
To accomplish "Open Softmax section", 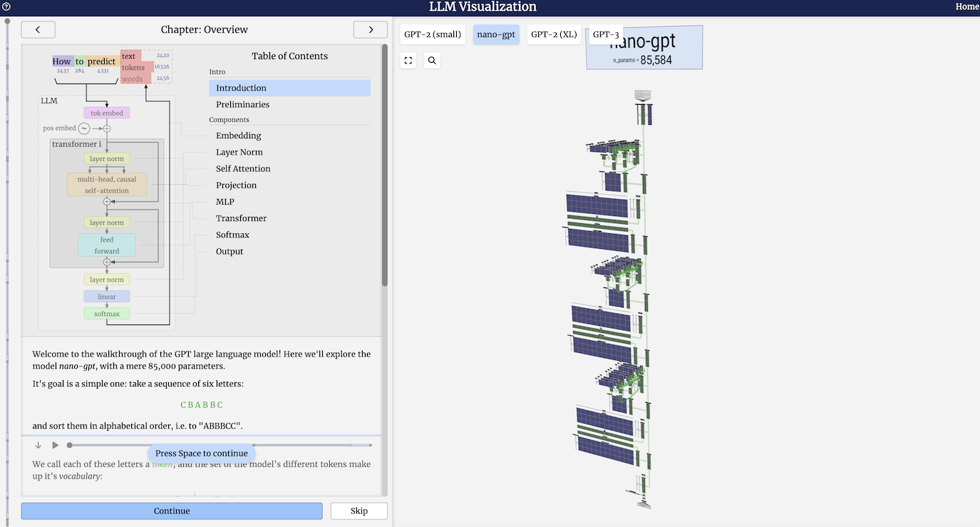I will 232,235.
